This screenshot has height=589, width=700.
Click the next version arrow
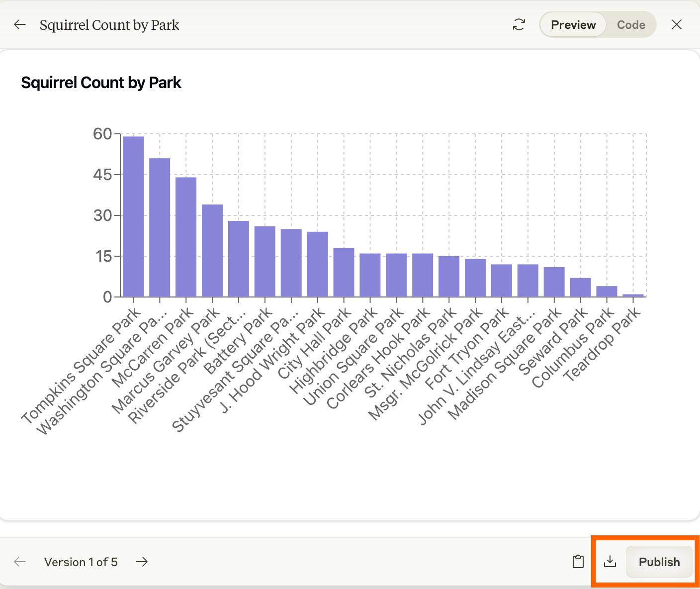pyautogui.click(x=142, y=562)
